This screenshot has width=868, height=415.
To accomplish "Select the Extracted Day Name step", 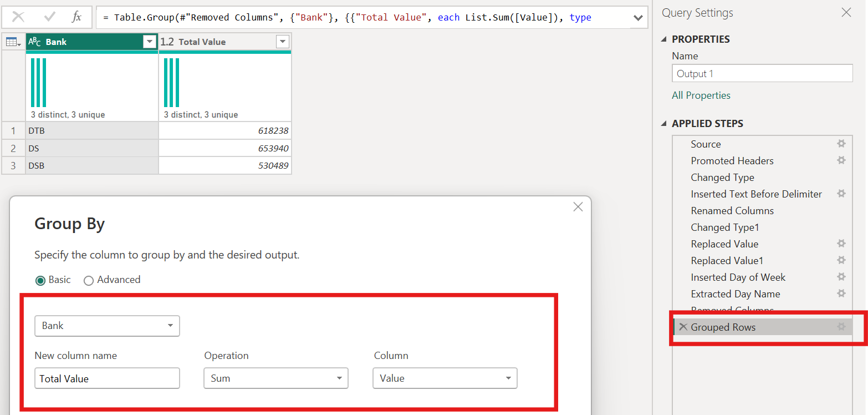I will (735, 294).
